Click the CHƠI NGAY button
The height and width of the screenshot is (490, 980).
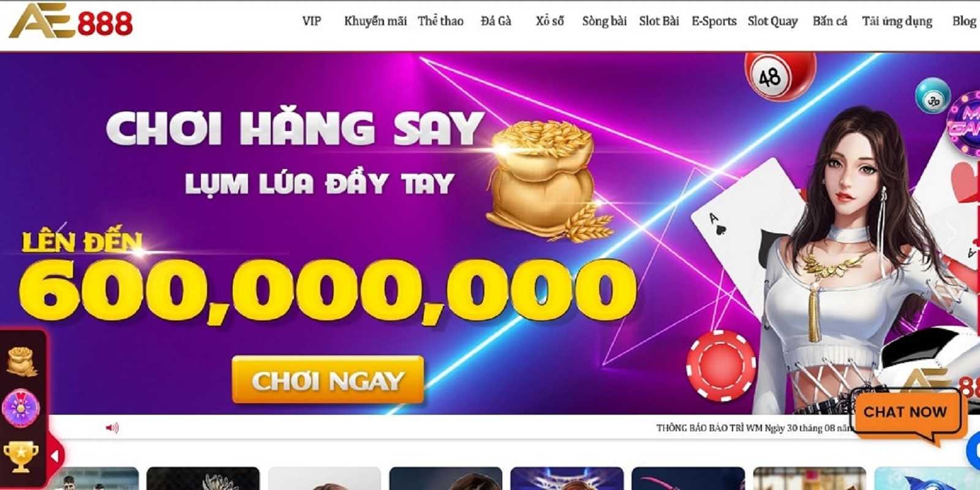click(328, 381)
